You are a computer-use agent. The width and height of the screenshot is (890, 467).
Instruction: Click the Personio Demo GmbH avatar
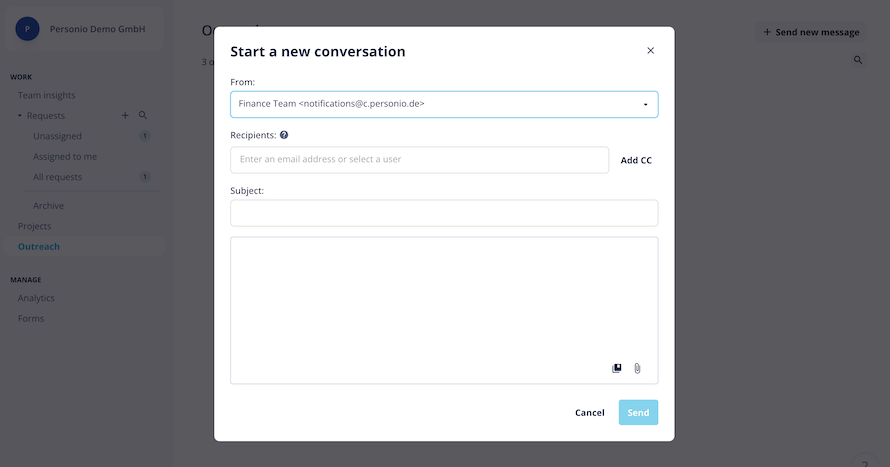coord(27,29)
